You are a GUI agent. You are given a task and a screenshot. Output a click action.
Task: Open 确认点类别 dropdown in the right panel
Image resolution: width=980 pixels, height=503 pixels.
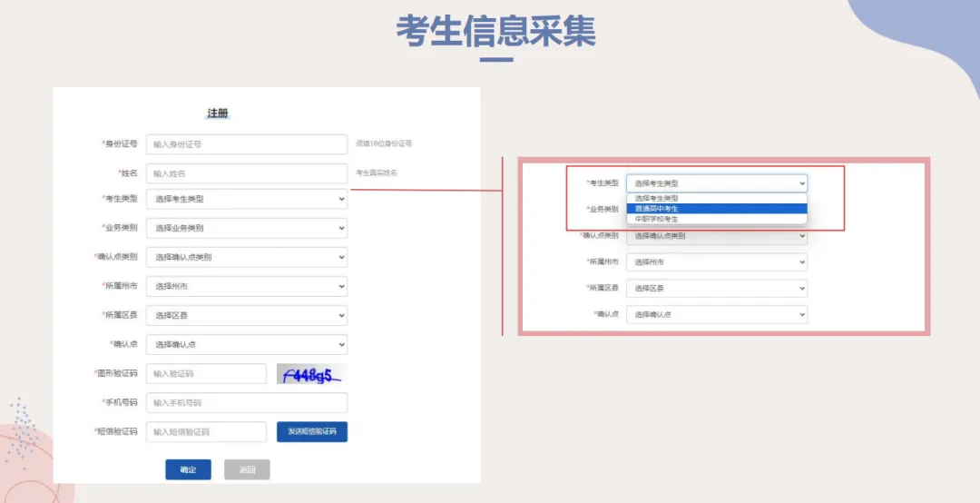[717, 236]
